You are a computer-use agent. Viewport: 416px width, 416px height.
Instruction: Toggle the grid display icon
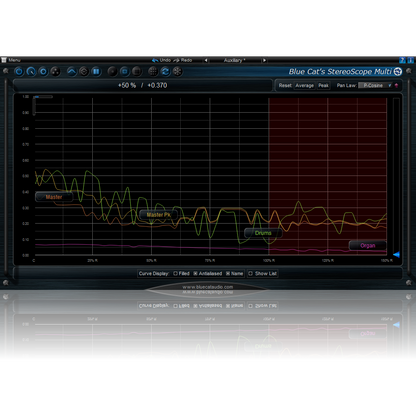coord(153,71)
